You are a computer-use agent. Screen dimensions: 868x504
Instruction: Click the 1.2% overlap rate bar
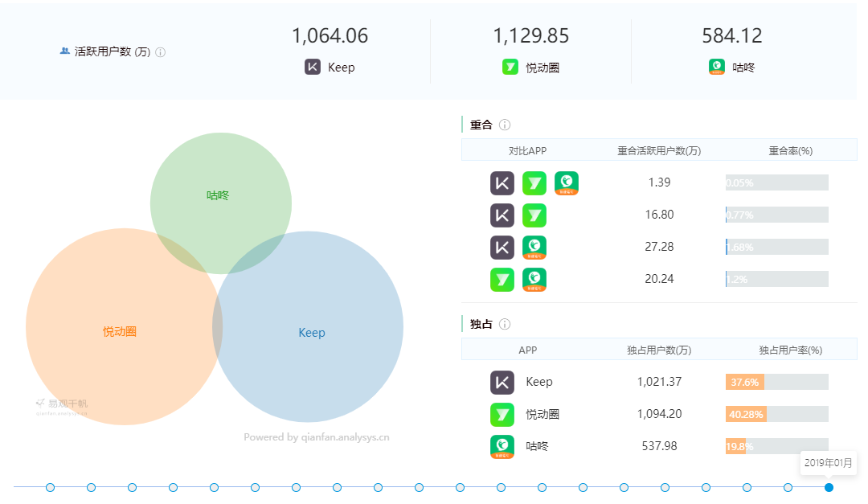[776, 279]
